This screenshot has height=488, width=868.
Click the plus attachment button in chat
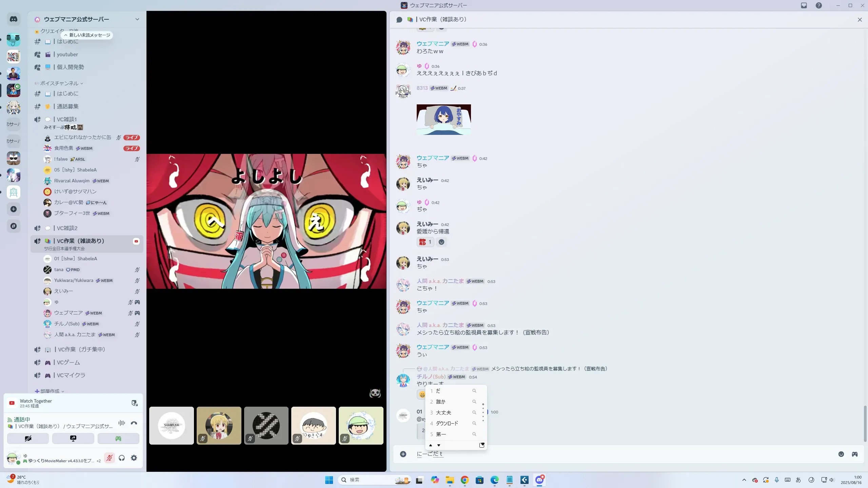(x=403, y=454)
